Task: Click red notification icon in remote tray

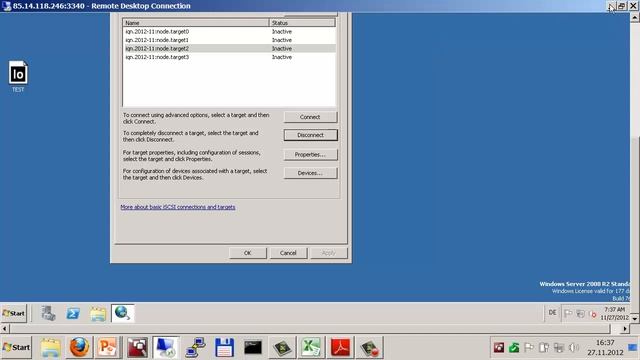Action: [593, 314]
